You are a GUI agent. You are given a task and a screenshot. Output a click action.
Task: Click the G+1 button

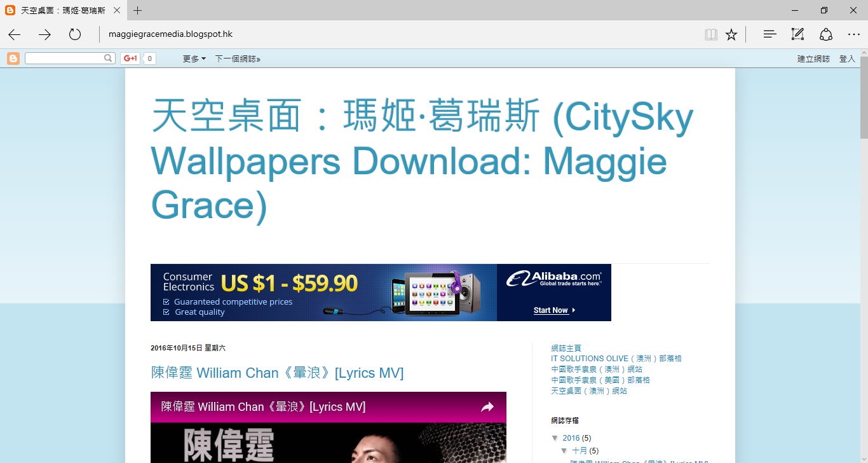(130, 59)
